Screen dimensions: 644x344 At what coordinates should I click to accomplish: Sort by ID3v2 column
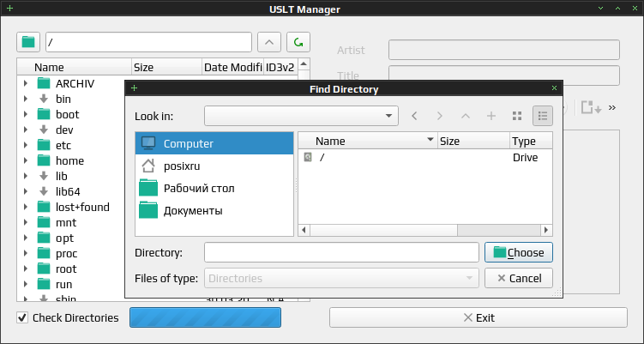(x=280, y=67)
